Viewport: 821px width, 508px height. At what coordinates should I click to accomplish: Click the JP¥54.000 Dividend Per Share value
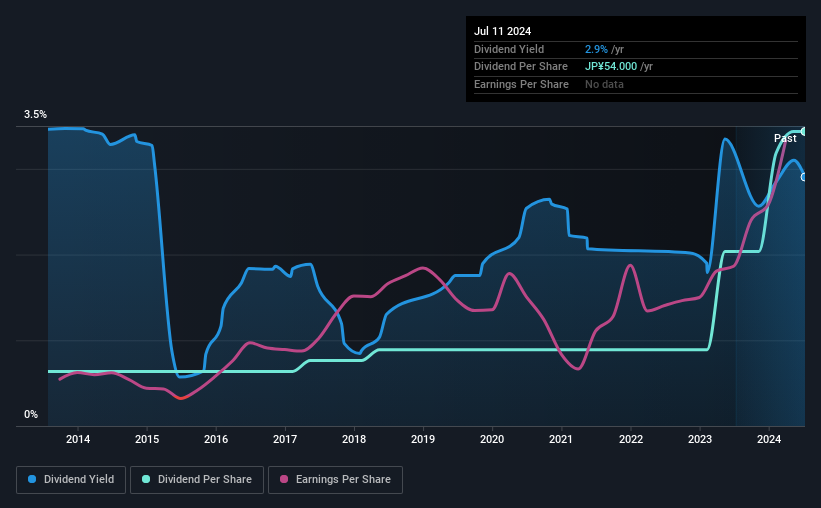coord(611,67)
